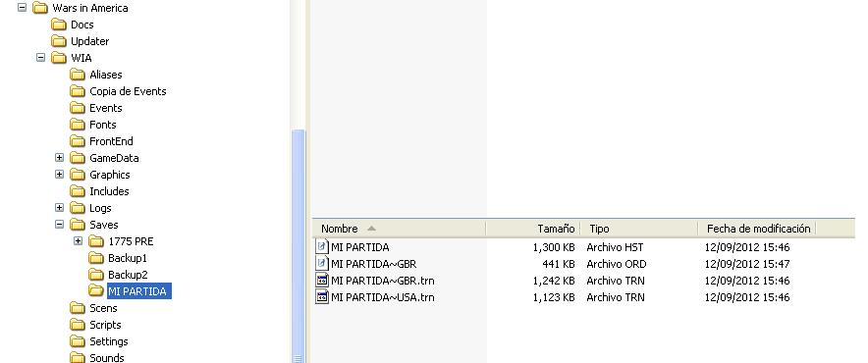868x363 pixels.
Task: Expand the 1775 PRE folder
Action: [x=78, y=241]
